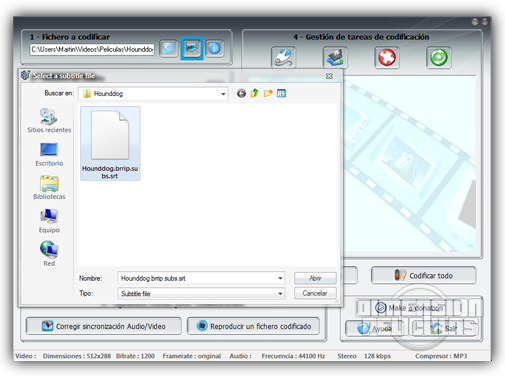Create a new folder in the dialog
Screen dimensions: 505x378
[x=268, y=93]
